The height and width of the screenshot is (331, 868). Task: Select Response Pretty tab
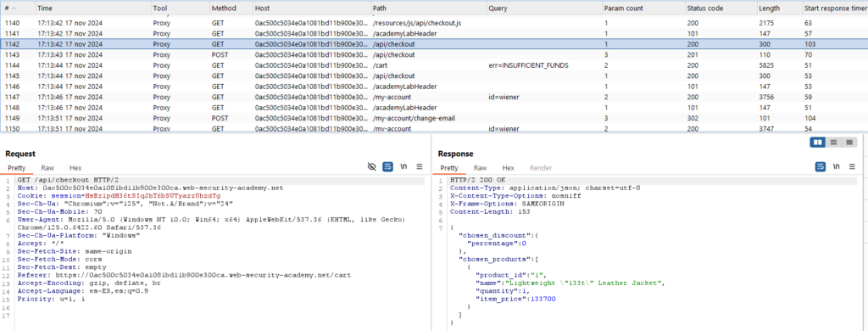[x=449, y=168]
